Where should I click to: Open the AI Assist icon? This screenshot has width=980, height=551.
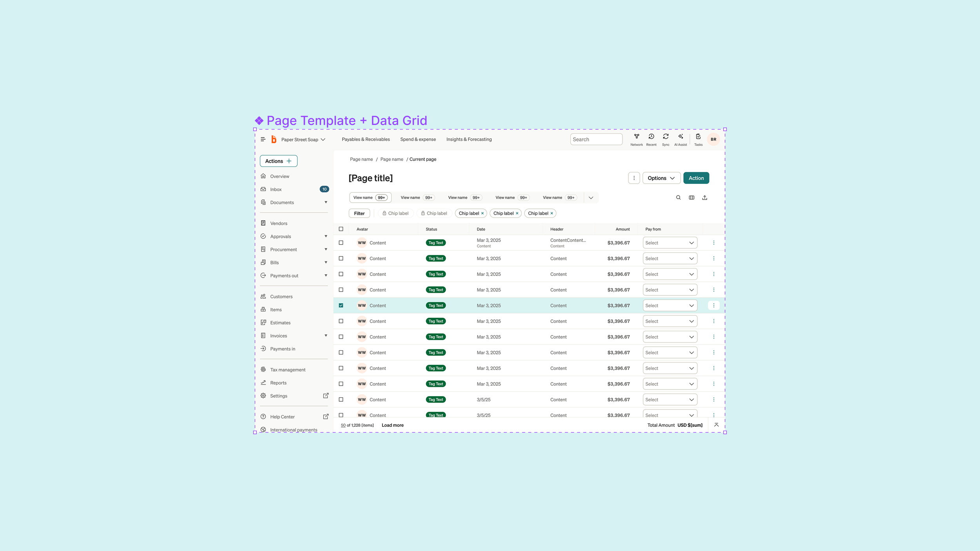(681, 137)
